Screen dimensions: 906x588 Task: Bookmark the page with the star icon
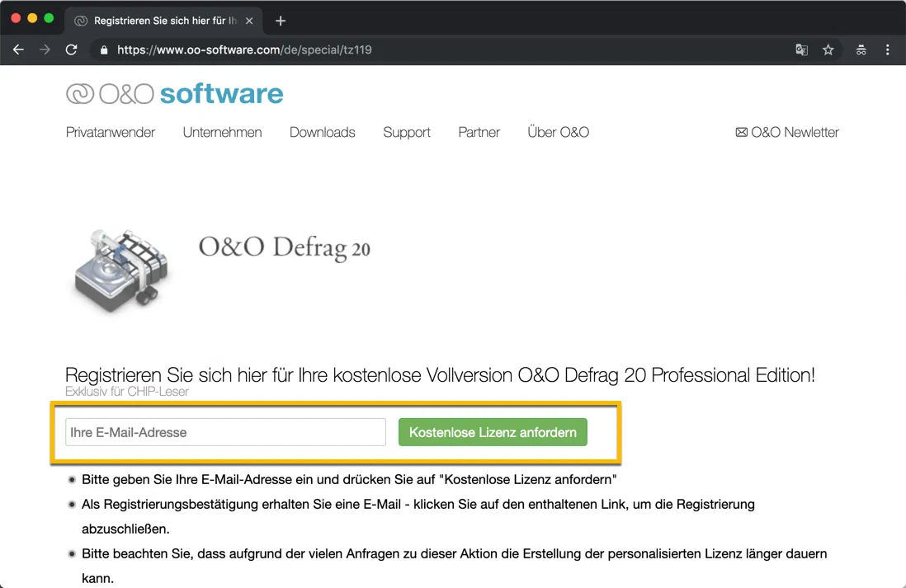[x=828, y=49]
